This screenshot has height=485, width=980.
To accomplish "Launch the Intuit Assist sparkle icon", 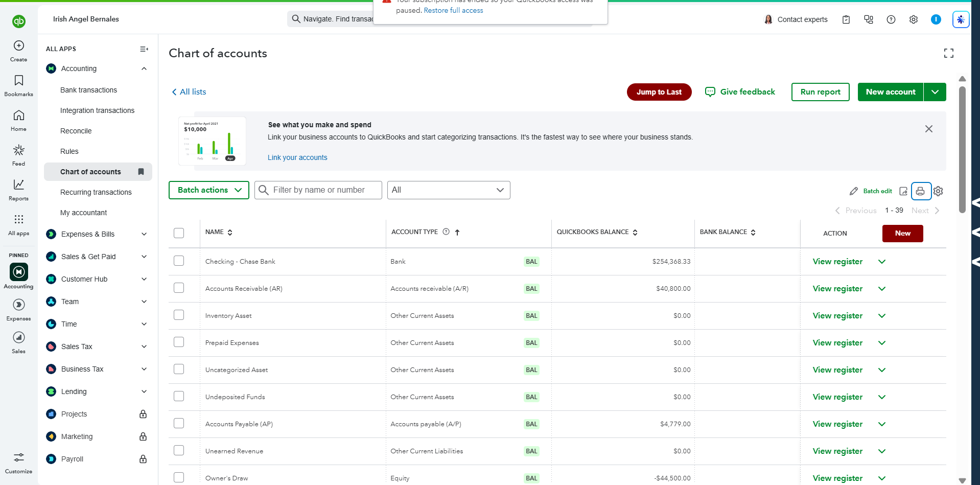I will pos(961,19).
